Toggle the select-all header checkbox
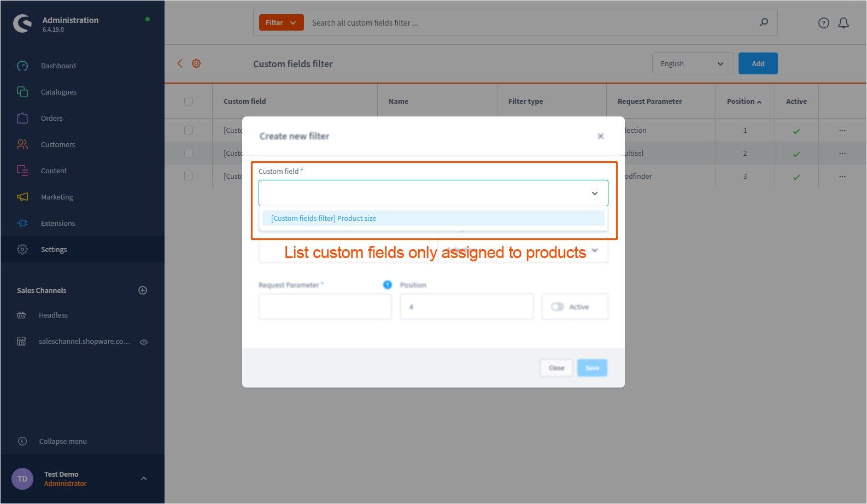The image size is (867, 504). pyautogui.click(x=189, y=101)
